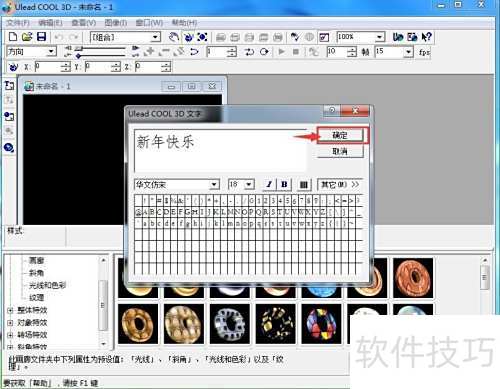Select the Rotate Object tool in the standard toolbar
This screenshot has width=500, height=389.
tap(188, 37)
